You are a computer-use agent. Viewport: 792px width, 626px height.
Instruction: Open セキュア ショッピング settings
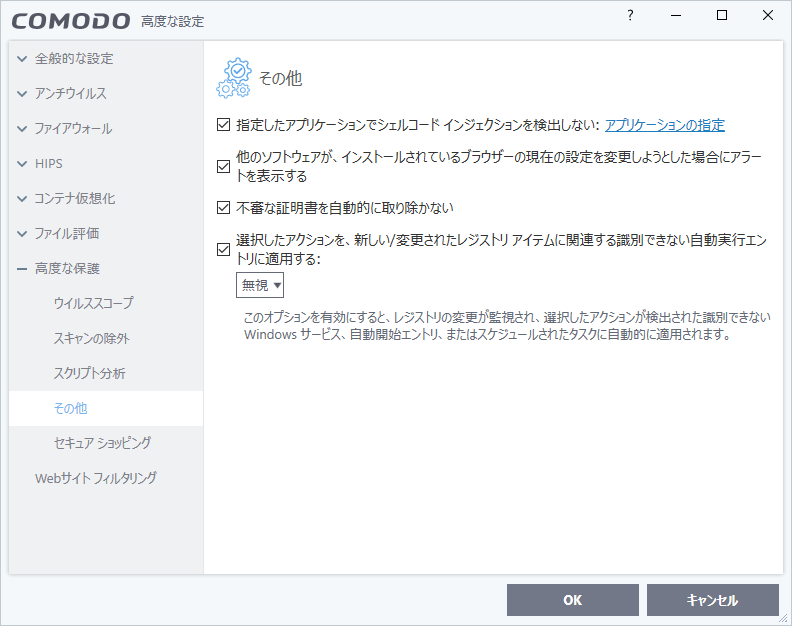click(102, 443)
